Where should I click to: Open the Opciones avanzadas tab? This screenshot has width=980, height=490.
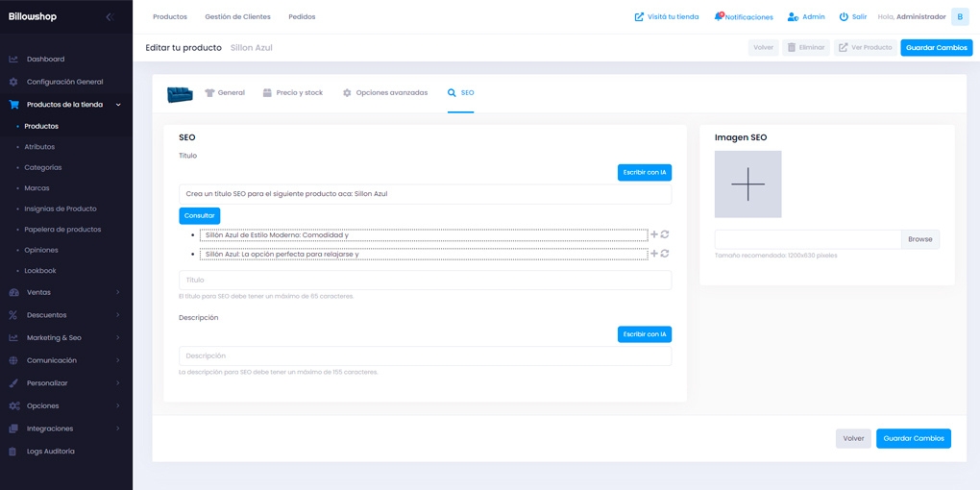click(385, 92)
